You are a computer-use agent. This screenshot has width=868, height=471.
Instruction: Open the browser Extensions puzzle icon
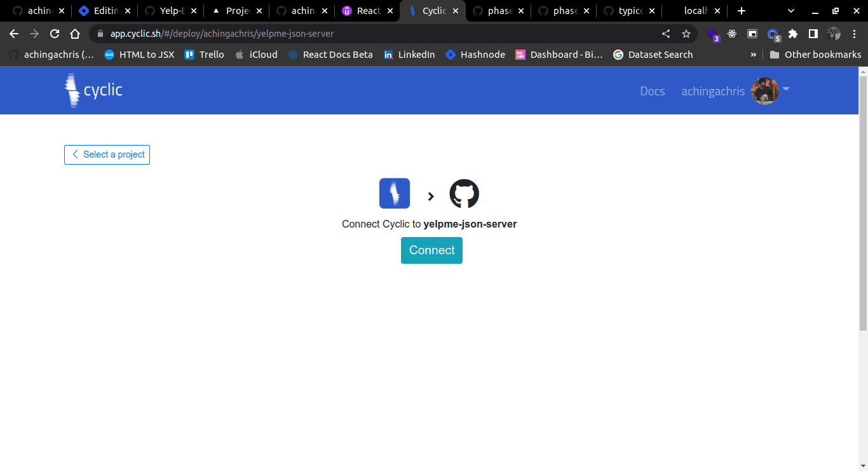793,34
